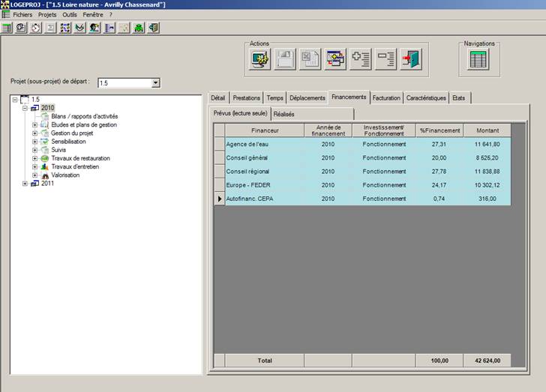Expand the Travaux de restauration node
Viewport: 546px width, 392px height.
point(34,158)
